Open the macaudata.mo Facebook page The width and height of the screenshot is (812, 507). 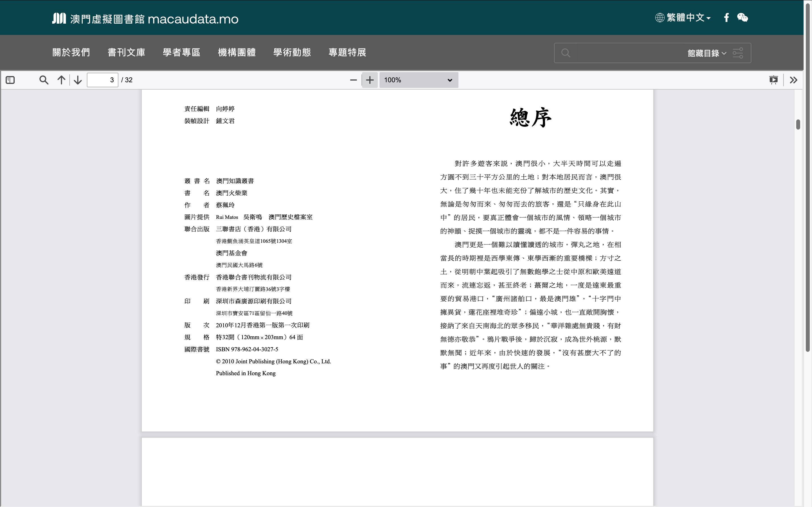click(x=727, y=17)
